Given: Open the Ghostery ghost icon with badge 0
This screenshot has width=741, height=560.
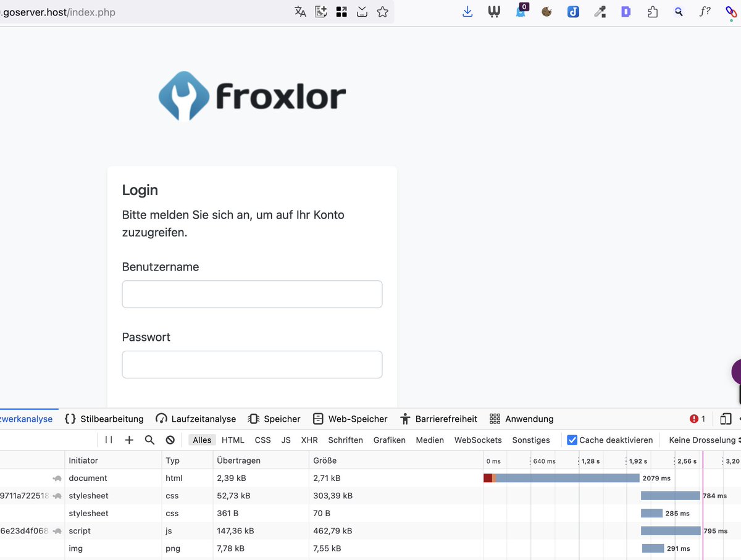Looking at the screenshot, I should tap(521, 11).
